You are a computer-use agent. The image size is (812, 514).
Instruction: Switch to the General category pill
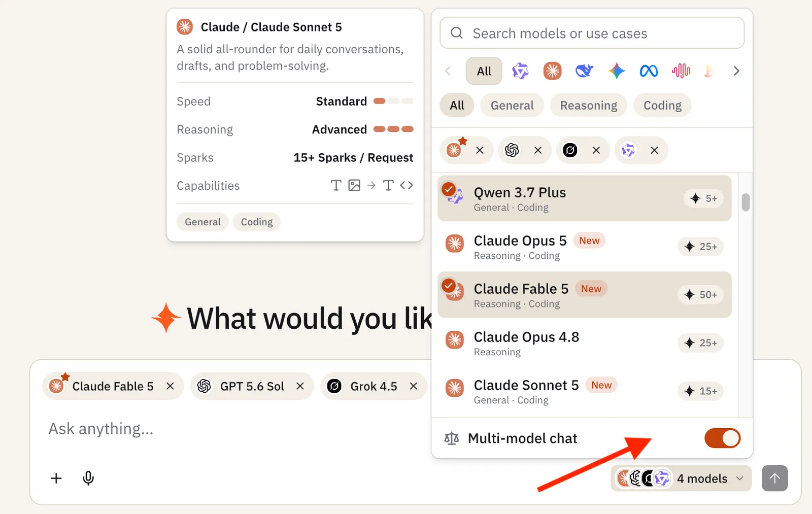(x=512, y=105)
